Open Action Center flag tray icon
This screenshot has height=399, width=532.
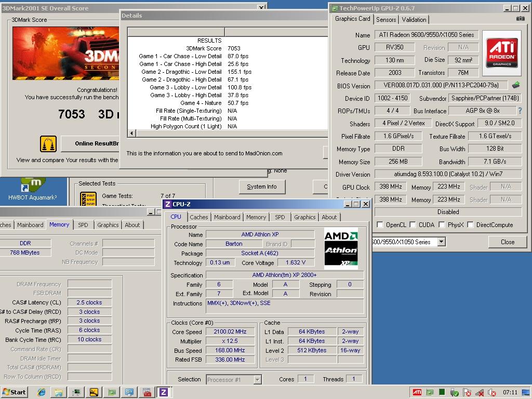467,393
